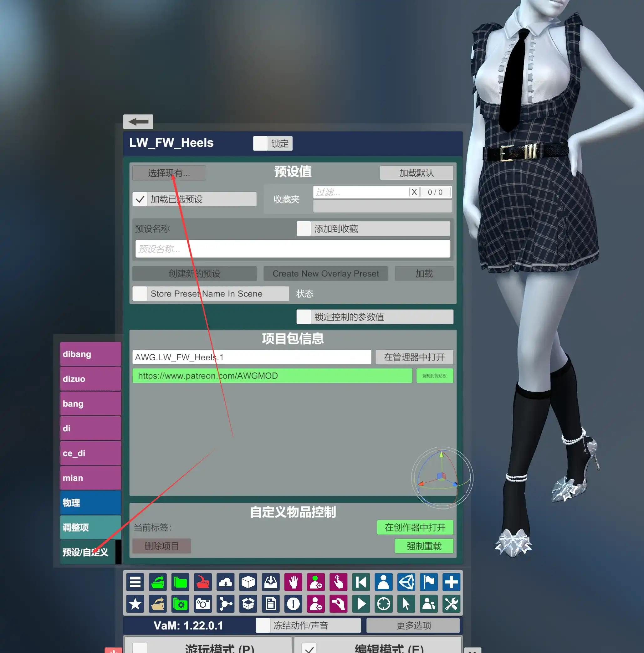The image size is (644, 653).
Task: Toggle the 锁定 lock checkbox
Action: click(260, 144)
